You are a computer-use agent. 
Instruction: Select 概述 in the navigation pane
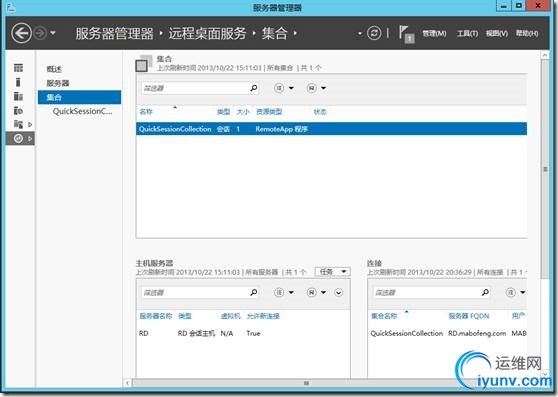54,69
